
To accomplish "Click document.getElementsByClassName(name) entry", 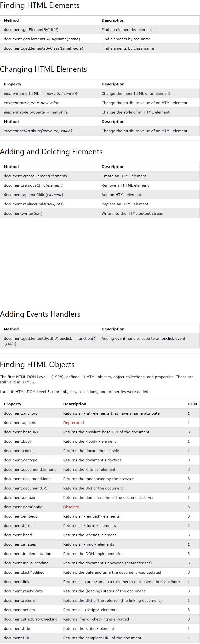I will pyautogui.click(x=43, y=48).
